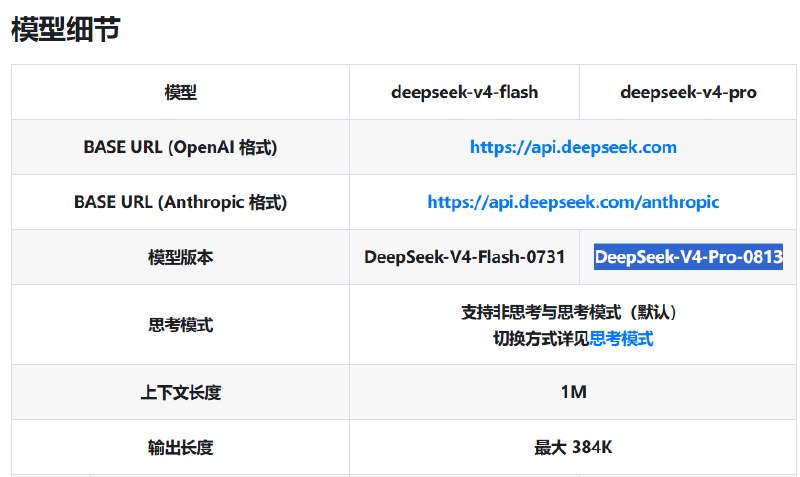Click the 输出长度 row label
Image resolution: width=800 pixels, height=477 pixels.
[181, 447]
